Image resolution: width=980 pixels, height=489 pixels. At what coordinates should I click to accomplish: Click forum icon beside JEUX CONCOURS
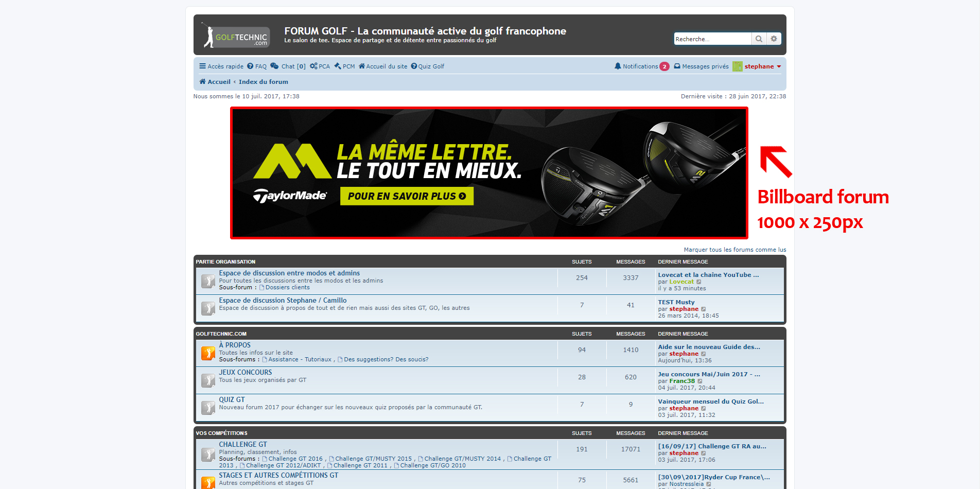pos(208,380)
